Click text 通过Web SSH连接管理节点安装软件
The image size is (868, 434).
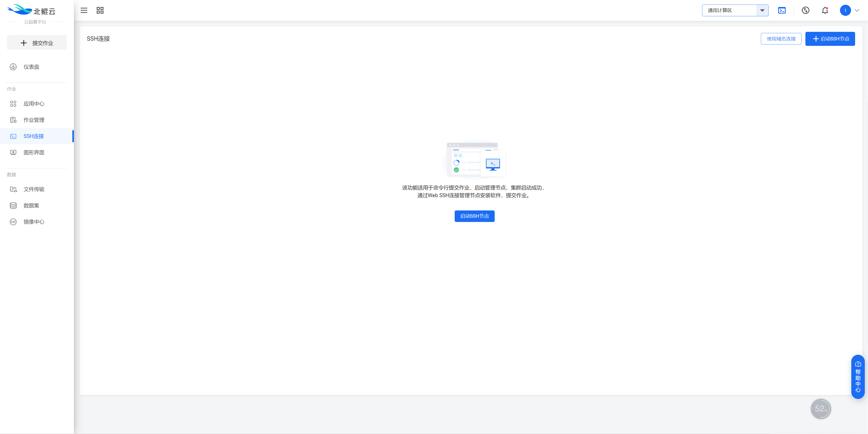(x=459, y=195)
